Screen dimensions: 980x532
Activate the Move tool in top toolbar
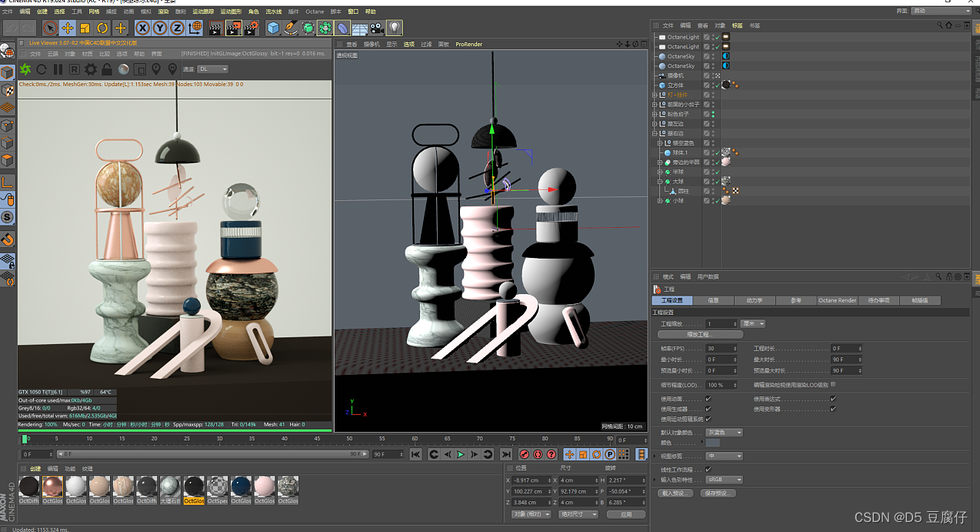(x=68, y=28)
